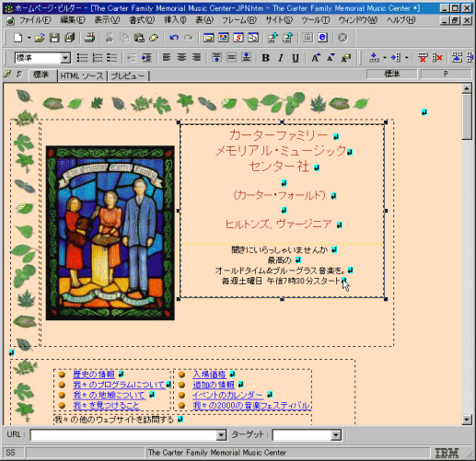476x461 pixels.
Task: Center align the text
Action: pyautogui.click(x=181, y=57)
